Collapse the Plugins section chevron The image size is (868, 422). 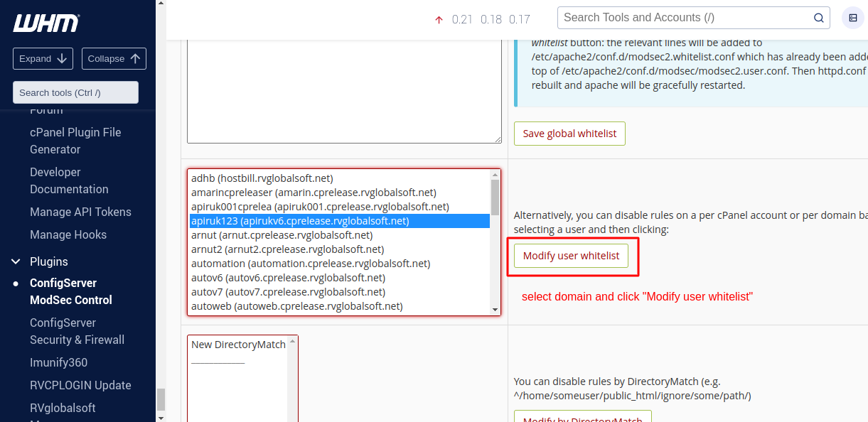(16, 261)
